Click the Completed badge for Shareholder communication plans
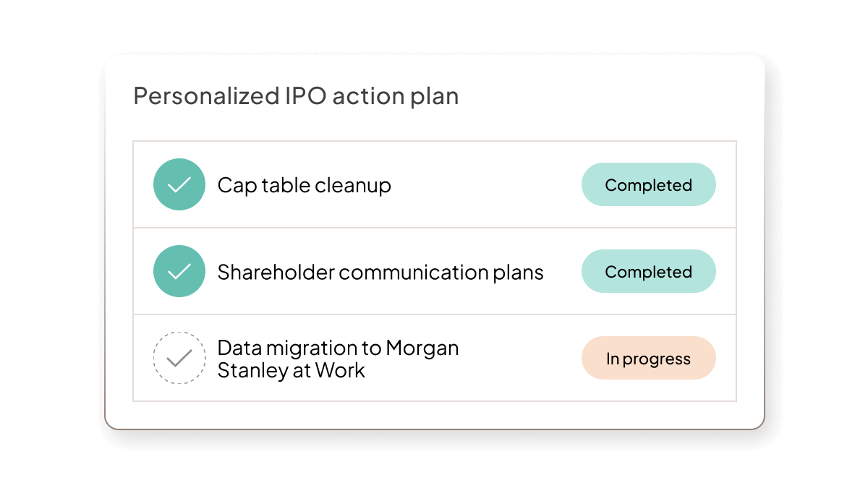The image size is (868, 488). (649, 271)
